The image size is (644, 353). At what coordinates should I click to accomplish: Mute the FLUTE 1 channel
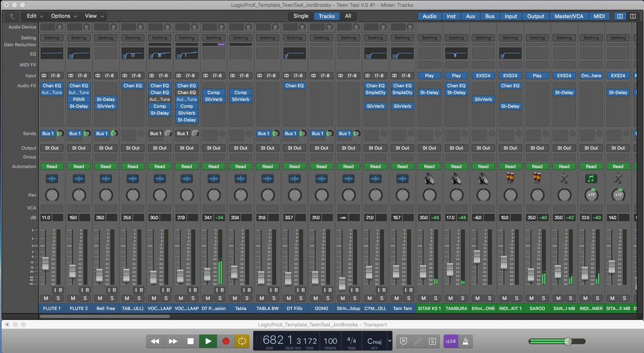pyautogui.click(x=46, y=298)
